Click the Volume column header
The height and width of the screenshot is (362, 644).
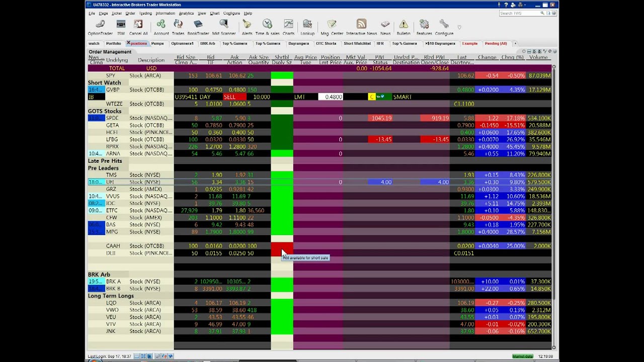coord(538,57)
